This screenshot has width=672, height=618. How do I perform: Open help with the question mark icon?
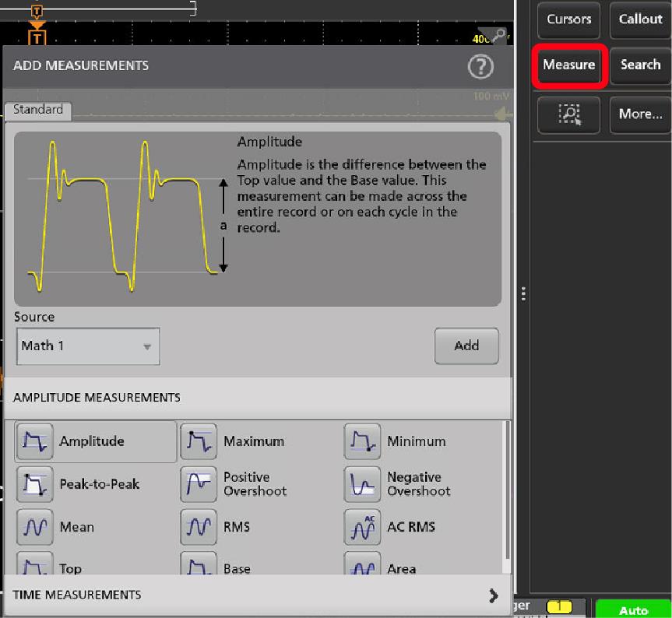tap(480, 67)
